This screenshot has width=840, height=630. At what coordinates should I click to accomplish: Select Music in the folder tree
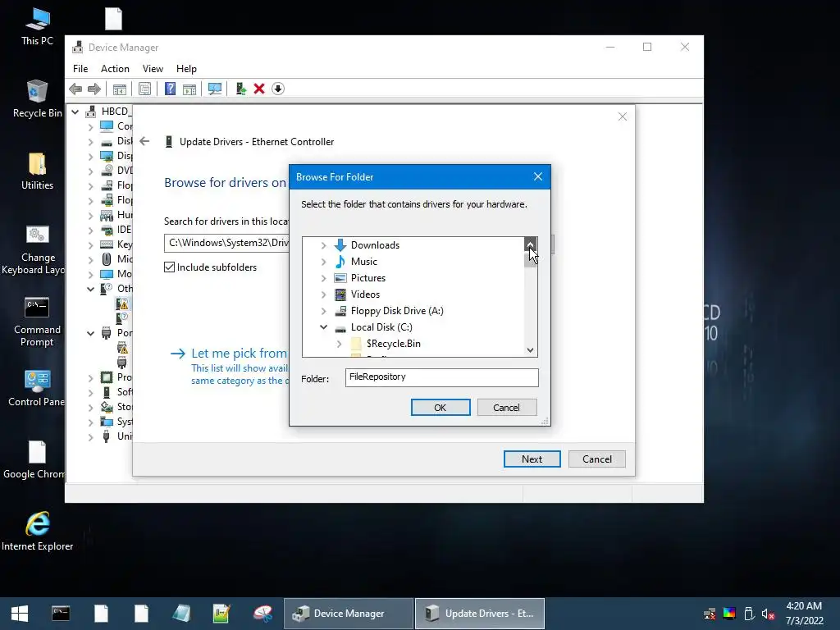coord(363,262)
